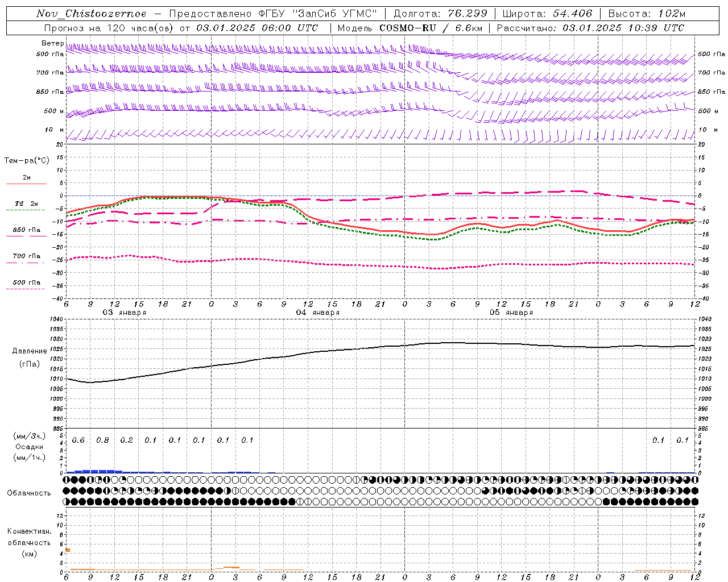The image size is (728, 582).
Task: Click the "Ветер" wind panel label
Action: tap(52, 43)
